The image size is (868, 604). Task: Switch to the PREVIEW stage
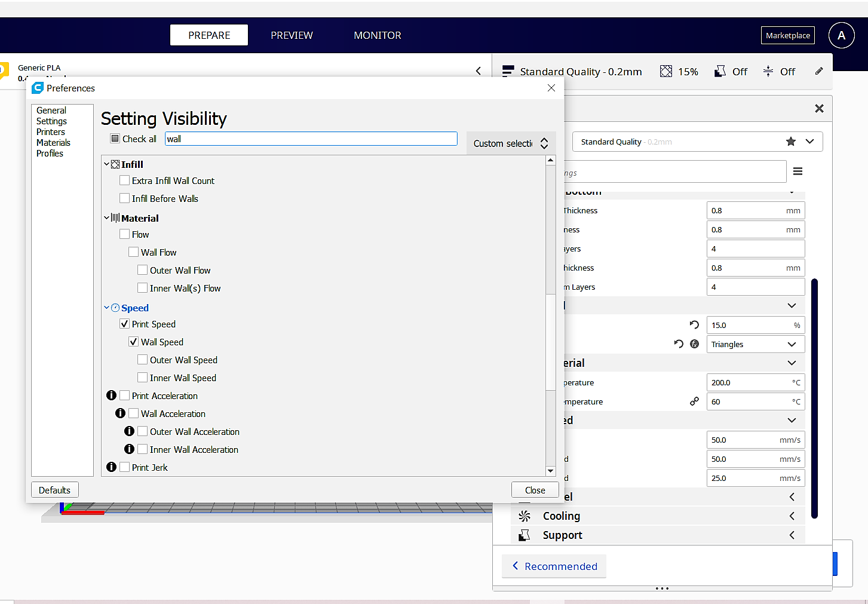point(292,35)
